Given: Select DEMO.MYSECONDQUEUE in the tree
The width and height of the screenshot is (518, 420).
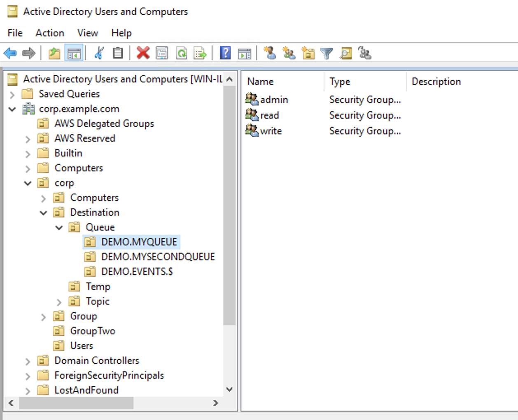Looking at the screenshot, I should coord(158,257).
